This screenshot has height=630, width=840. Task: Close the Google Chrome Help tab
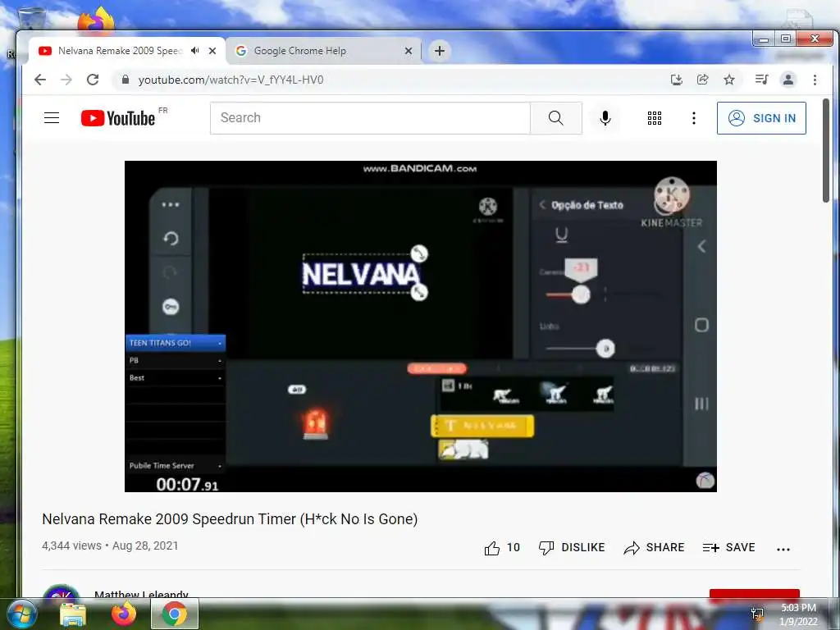[409, 51]
